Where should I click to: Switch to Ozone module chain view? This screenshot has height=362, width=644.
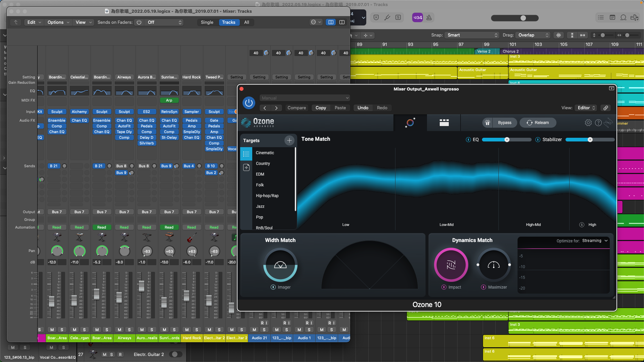444,123
